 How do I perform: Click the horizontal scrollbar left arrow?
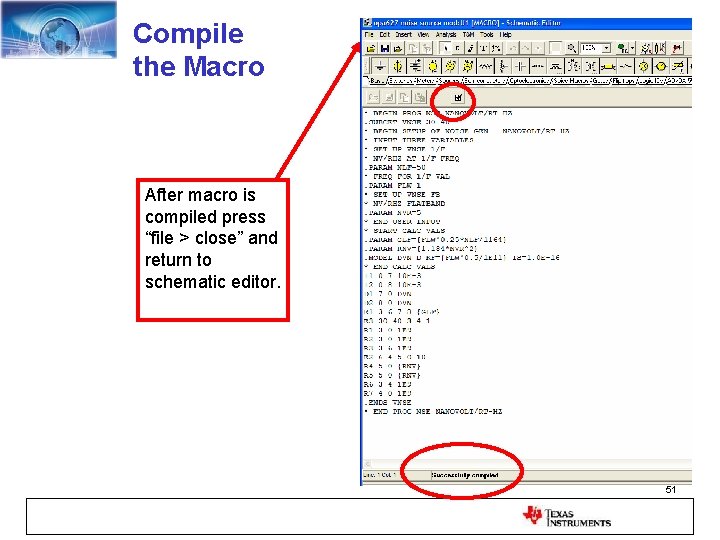[367, 464]
